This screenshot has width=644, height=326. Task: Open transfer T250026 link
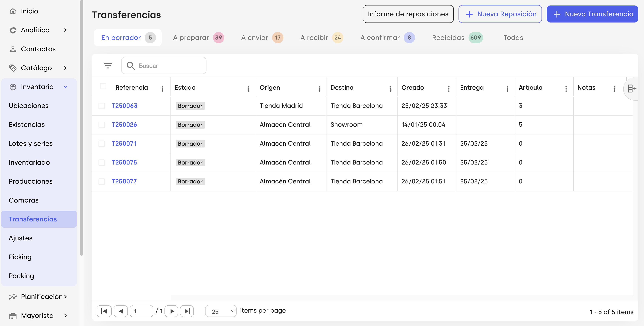pos(124,125)
